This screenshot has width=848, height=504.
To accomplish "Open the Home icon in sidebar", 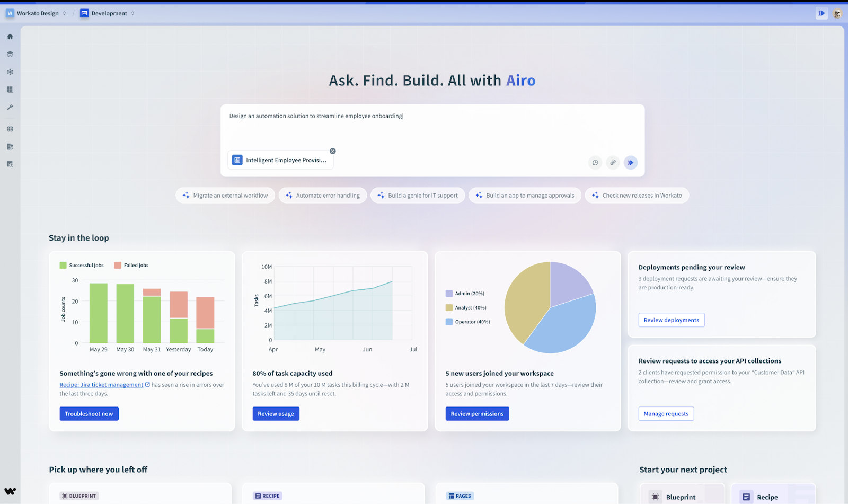I will [x=10, y=37].
